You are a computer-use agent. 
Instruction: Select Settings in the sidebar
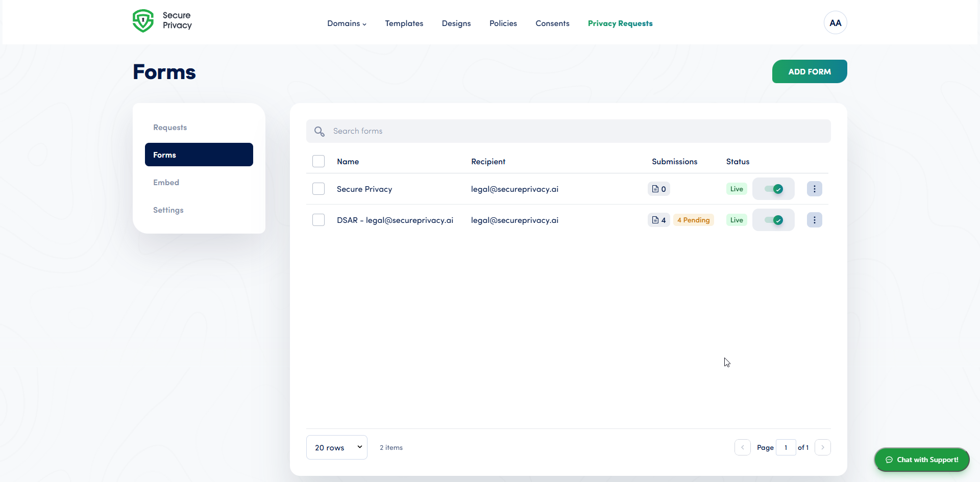tap(199, 210)
